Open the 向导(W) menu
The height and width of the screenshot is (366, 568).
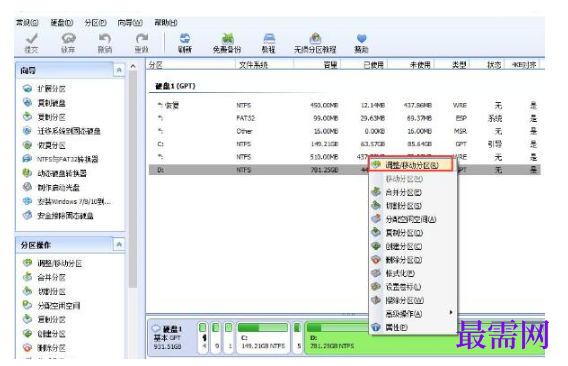pos(130,22)
